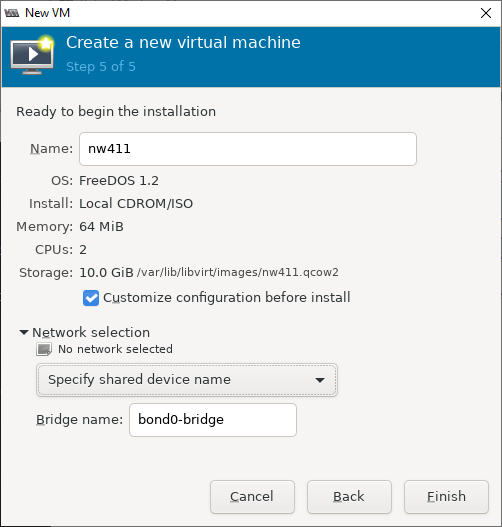Click the network card icon beside No network selected

[x=44, y=349]
